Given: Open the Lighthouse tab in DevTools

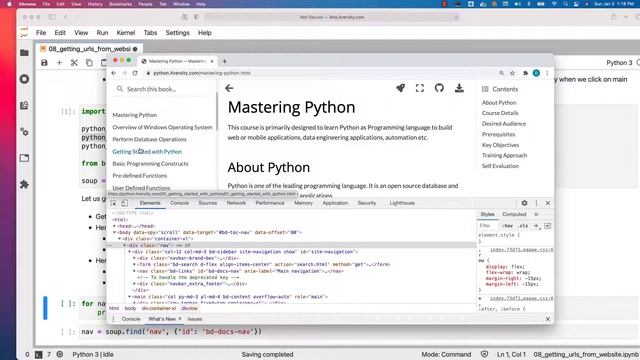Looking at the screenshot, I should coord(402,203).
